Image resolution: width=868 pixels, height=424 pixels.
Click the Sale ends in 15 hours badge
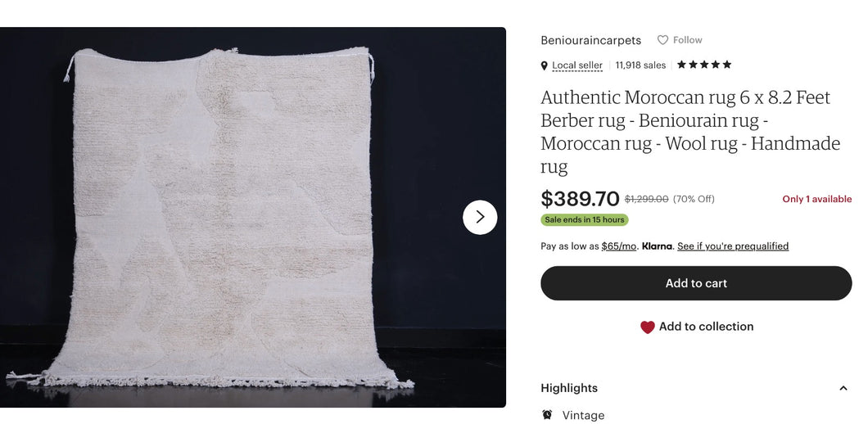coord(585,219)
